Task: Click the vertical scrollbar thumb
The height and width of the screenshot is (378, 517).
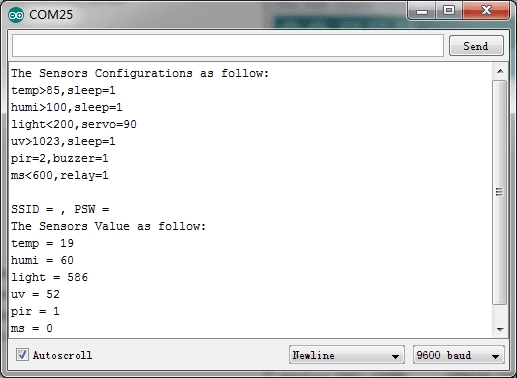Action: (499, 192)
